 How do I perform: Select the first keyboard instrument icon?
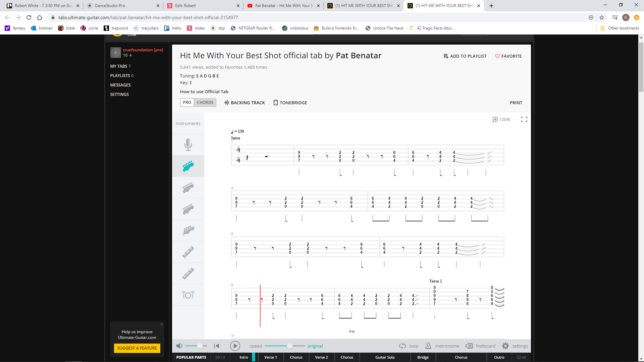(188, 252)
